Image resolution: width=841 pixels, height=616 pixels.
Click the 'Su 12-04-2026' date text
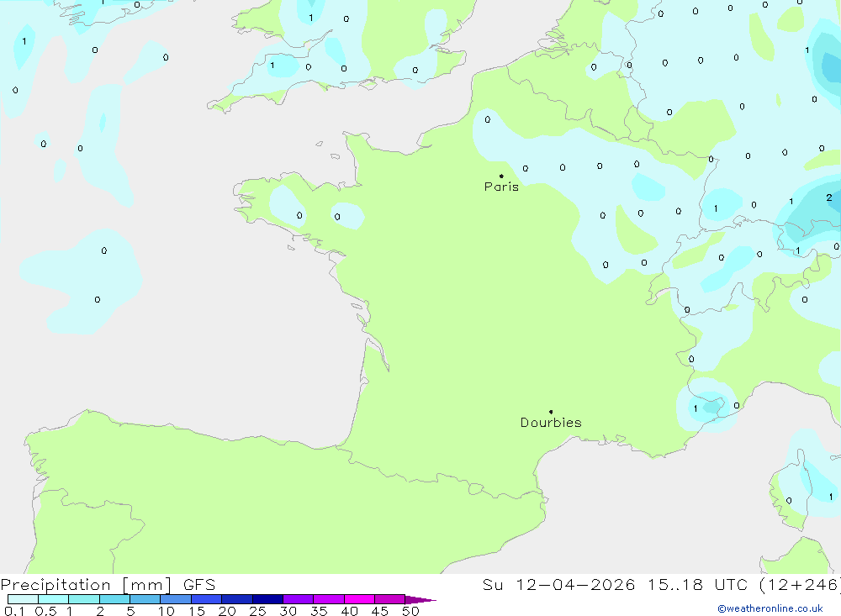[x=558, y=584]
